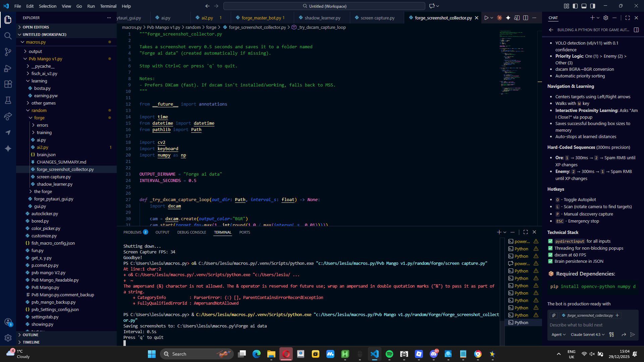The height and width of the screenshot is (362, 644).
Task: Maximize the chat panel
Action: 628,18
